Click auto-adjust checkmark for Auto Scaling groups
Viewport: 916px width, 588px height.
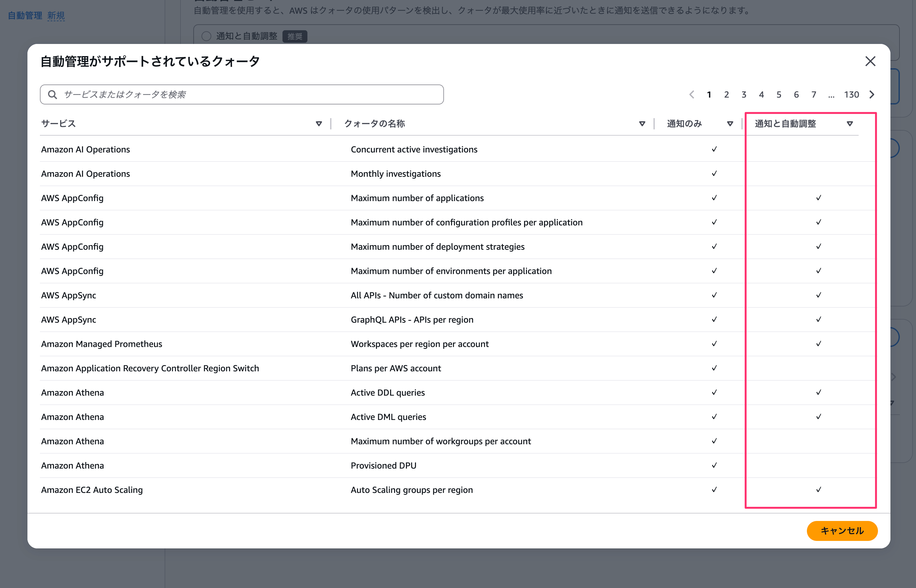pos(818,490)
